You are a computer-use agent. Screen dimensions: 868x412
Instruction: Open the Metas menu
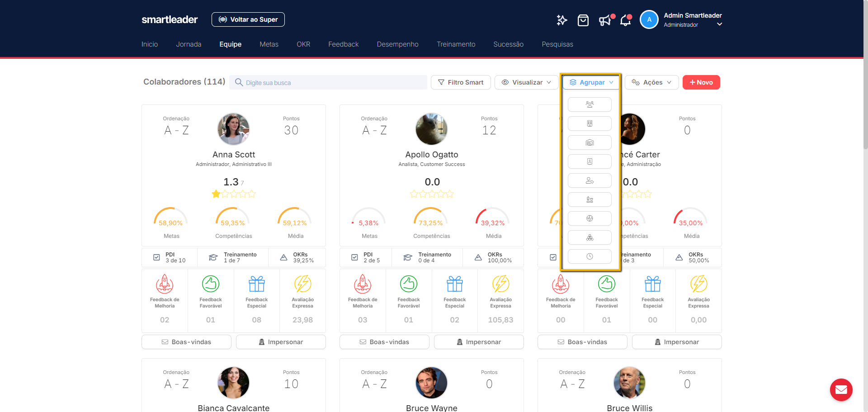[x=269, y=44]
